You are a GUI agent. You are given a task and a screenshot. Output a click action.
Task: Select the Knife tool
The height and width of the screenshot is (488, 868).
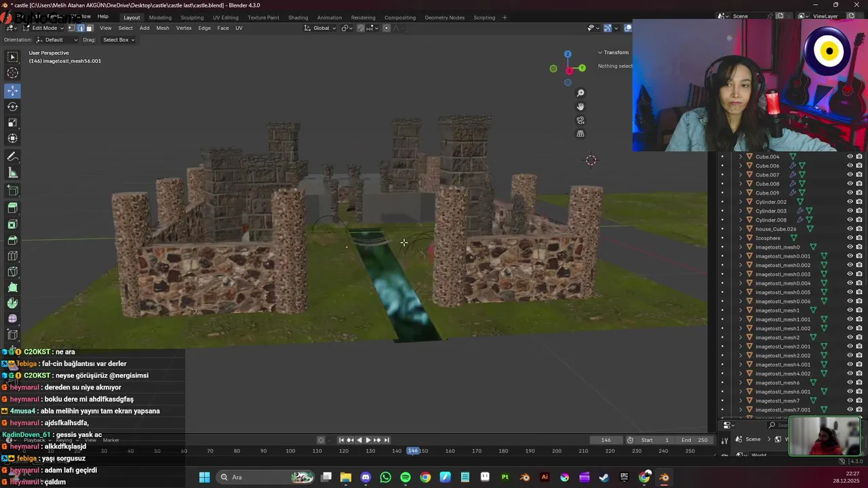click(x=13, y=272)
